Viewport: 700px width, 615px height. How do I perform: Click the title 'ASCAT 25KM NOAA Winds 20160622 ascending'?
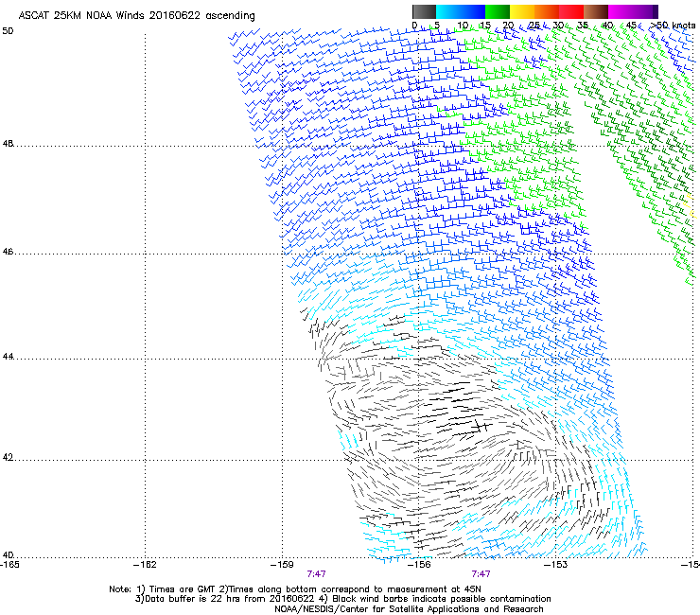136,16
